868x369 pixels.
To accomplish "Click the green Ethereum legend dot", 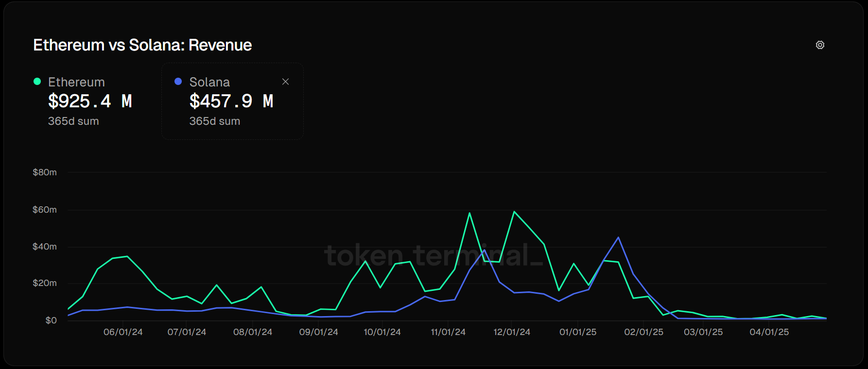I will [x=37, y=82].
